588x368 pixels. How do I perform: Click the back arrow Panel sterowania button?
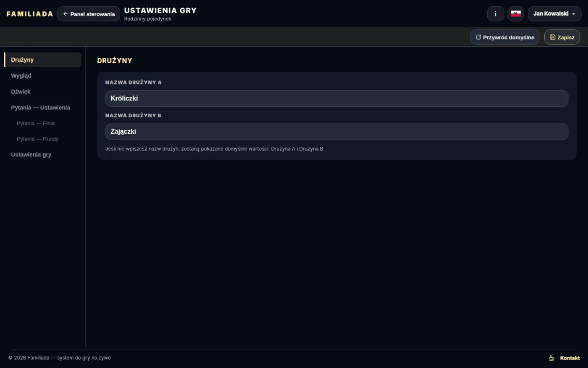coord(89,14)
